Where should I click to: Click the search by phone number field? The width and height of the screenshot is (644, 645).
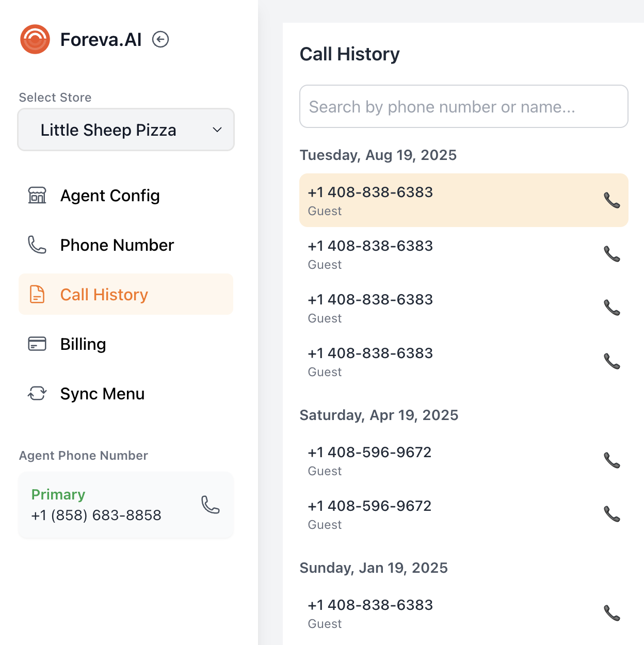click(463, 106)
